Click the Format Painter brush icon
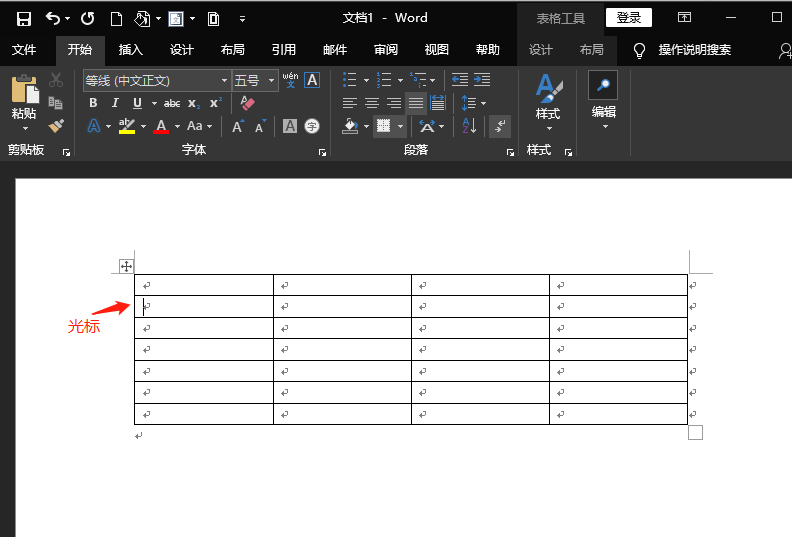 [56, 126]
